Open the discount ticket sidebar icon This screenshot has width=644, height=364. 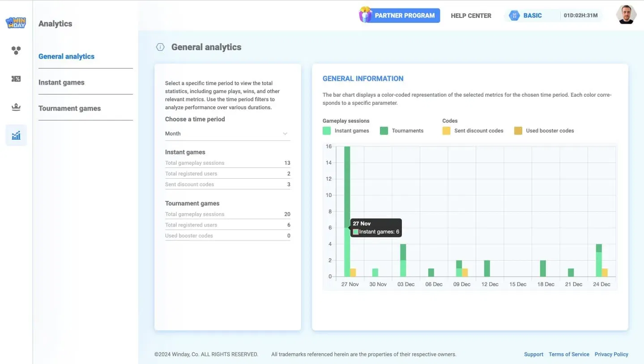tap(16, 79)
